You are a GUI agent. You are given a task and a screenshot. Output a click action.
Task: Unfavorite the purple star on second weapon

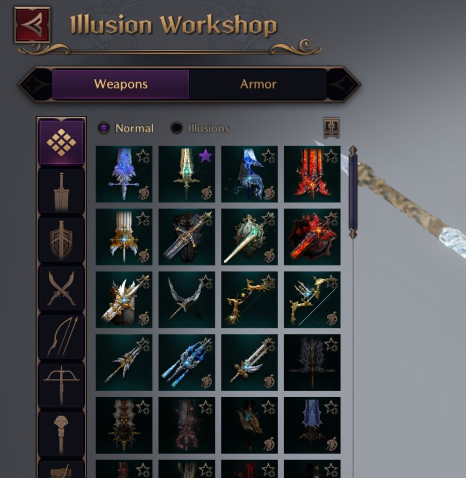(x=206, y=155)
